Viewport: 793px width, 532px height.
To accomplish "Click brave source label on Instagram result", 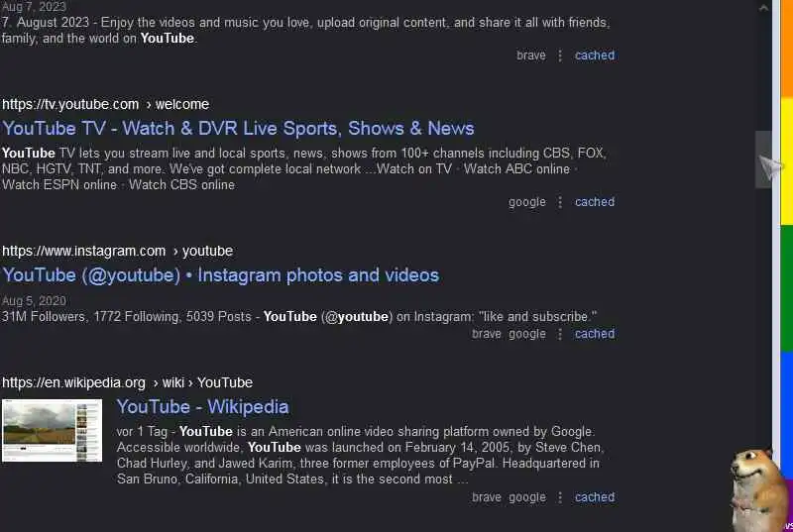I will pos(487,334).
